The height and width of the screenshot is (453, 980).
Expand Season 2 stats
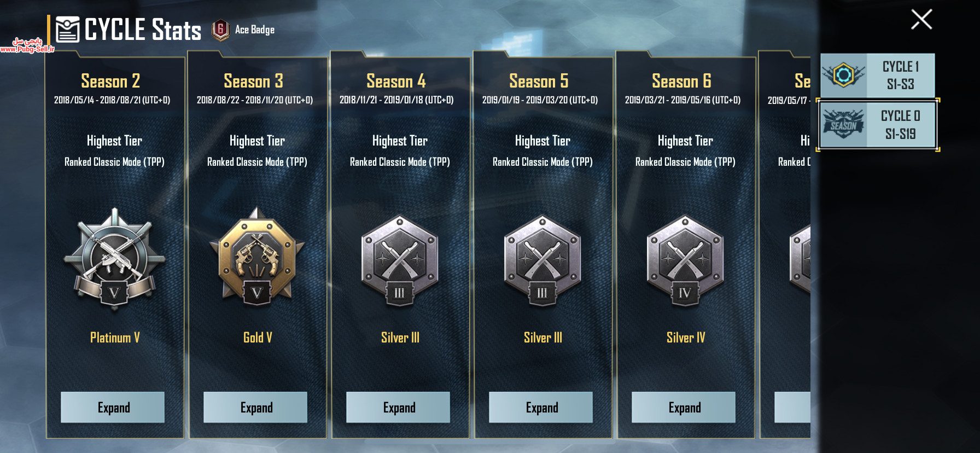[113, 407]
